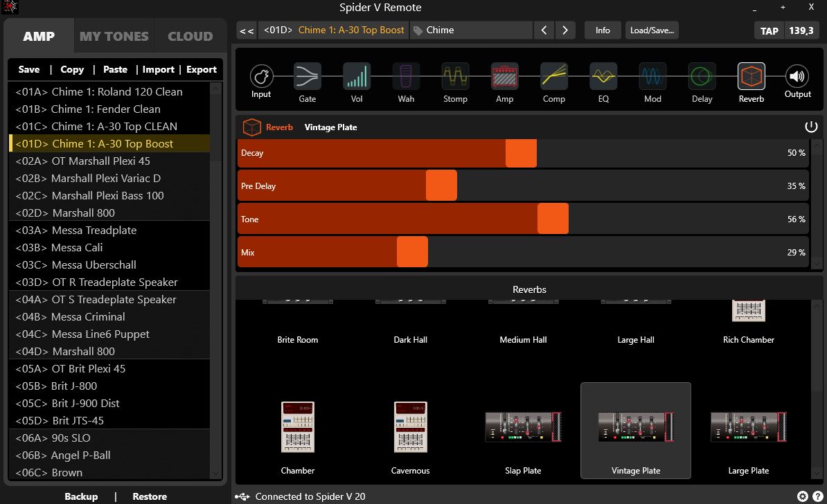Switch to the MY TONES tab

pos(114,36)
